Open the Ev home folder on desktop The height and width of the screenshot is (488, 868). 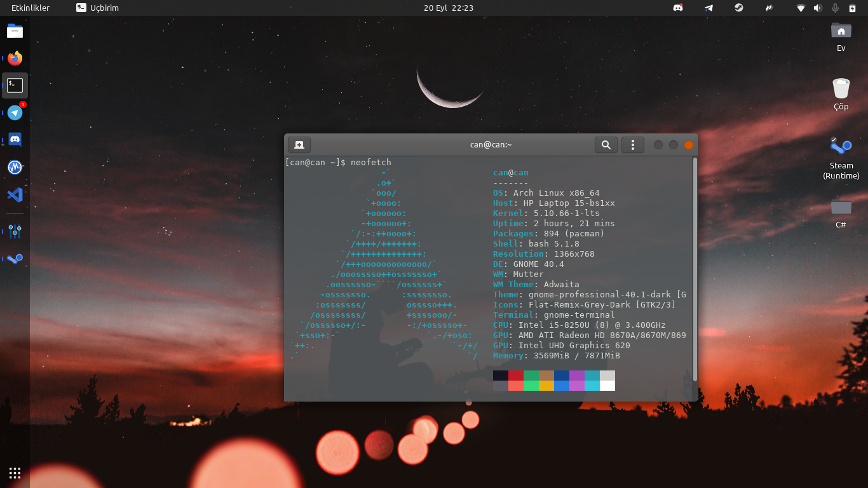(x=841, y=36)
